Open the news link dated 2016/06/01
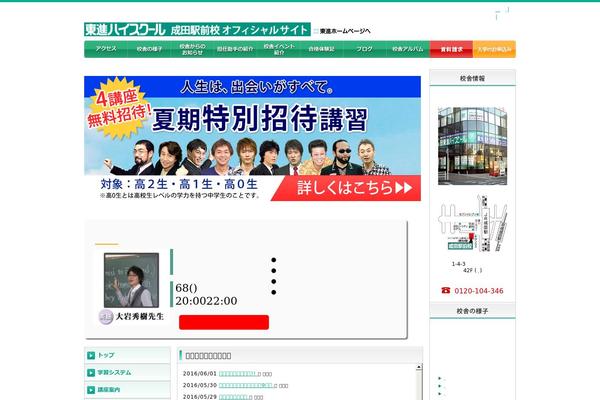Screen dimensions: 600x400 pos(238,374)
